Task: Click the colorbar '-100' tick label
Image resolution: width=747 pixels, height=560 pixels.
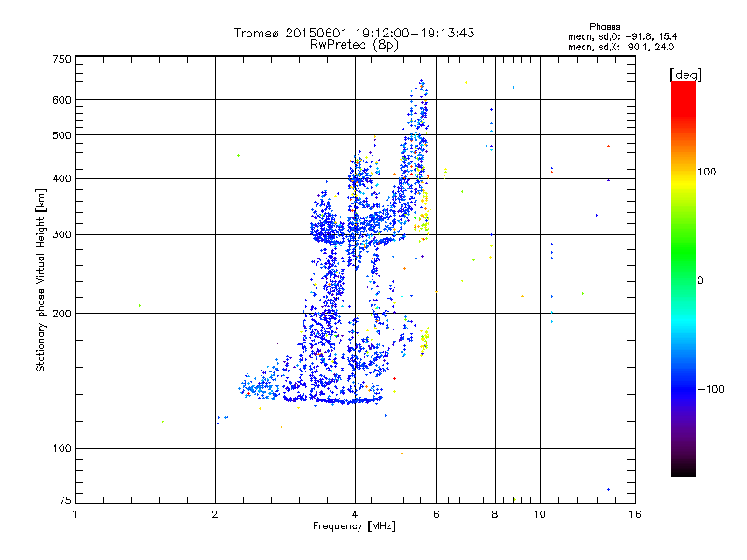Action: click(712, 389)
